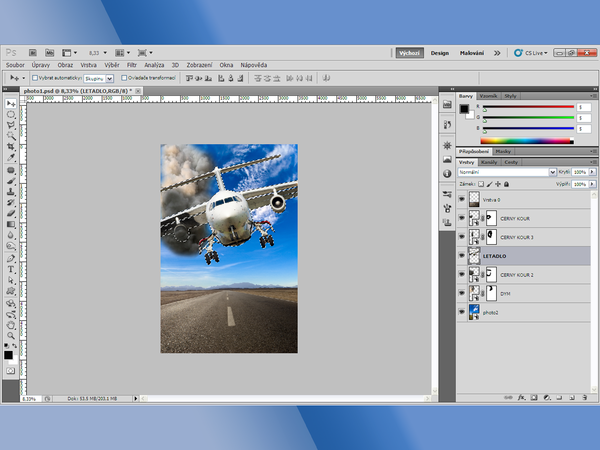Open the 'Skupinu' auto-select dropdown

pyautogui.click(x=98, y=77)
